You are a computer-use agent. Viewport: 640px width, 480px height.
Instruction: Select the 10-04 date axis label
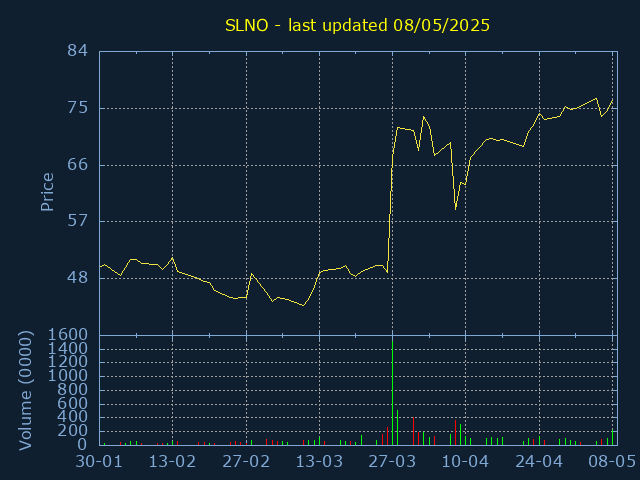(x=465, y=462)
